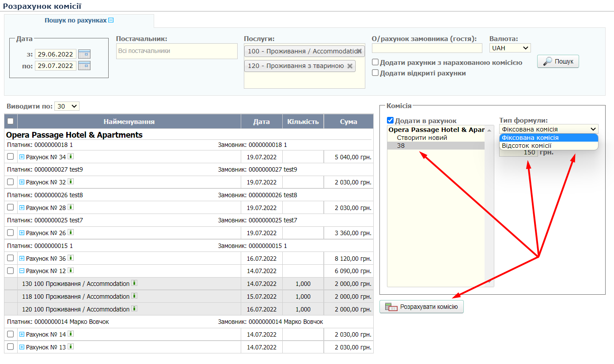
Task: Uncheck Додати в рахунок checkbox
Action: coord(390,120)
